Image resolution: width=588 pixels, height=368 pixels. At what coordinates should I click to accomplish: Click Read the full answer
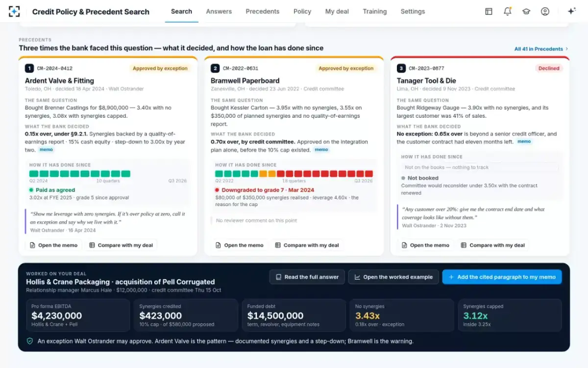[x=307, y=277]
